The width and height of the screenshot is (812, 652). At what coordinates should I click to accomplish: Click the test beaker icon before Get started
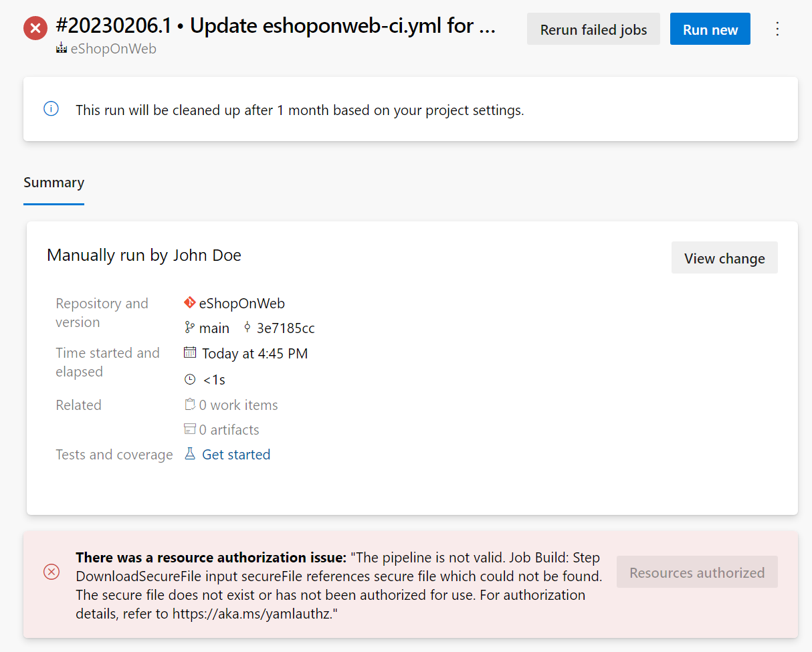[x=189, y=454]
